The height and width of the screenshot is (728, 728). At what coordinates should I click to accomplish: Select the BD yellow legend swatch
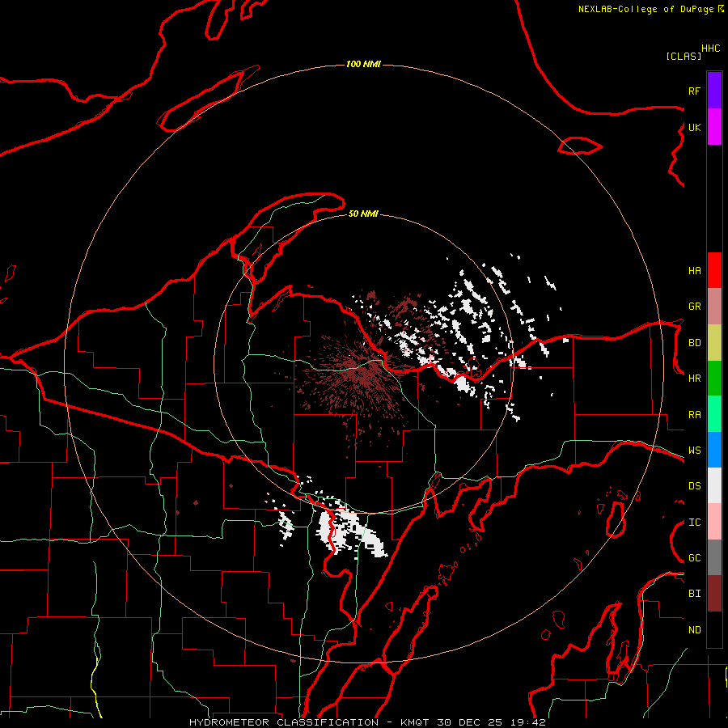[714, 343]
